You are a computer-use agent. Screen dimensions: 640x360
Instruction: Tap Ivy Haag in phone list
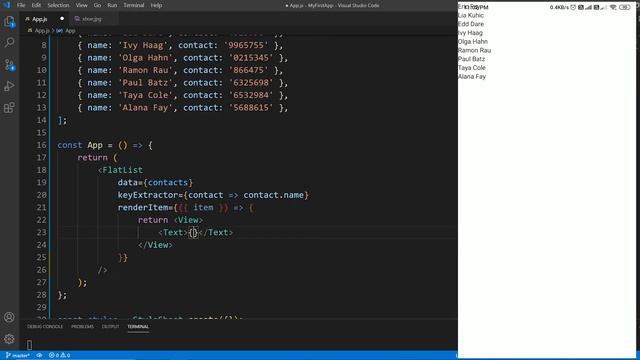point(470,33)
